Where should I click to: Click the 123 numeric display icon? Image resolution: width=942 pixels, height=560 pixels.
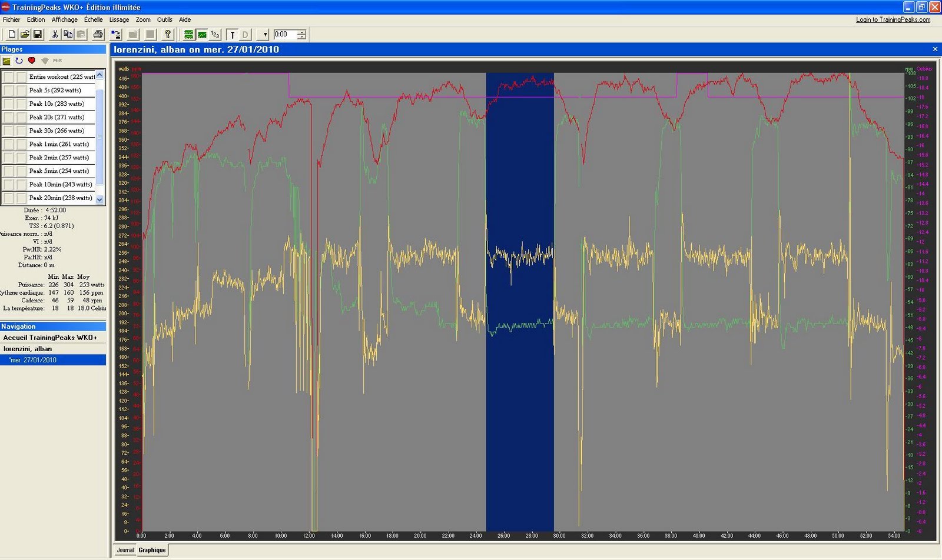[215, 35]
